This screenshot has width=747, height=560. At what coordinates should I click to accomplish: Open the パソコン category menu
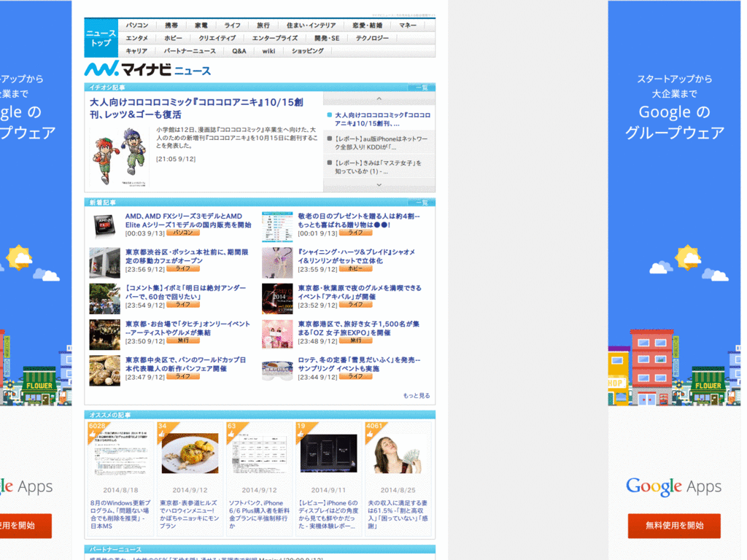[136, 26]
